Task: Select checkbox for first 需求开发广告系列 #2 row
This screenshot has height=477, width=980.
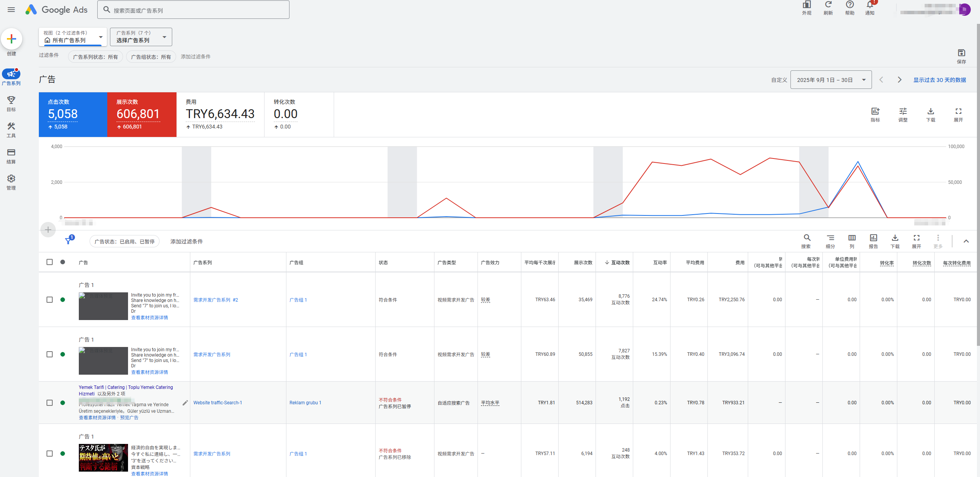Action: pyautogui.click(x=50, y=300)
